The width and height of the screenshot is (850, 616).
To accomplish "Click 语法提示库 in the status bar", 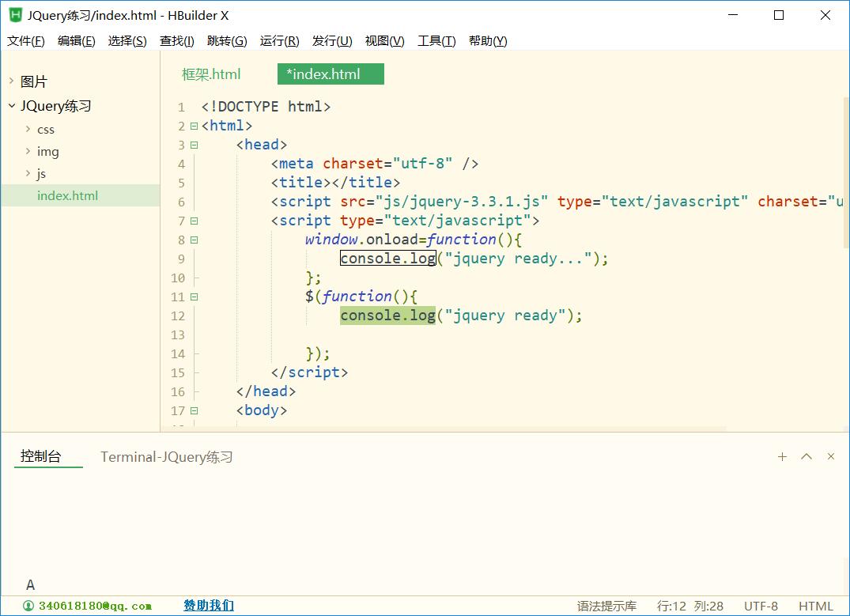I will pyautogui.click(x=606, y=607).
